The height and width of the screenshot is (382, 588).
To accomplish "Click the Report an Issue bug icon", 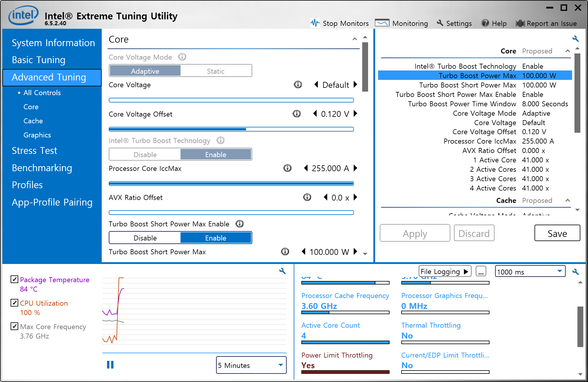I will coord(520,23).
